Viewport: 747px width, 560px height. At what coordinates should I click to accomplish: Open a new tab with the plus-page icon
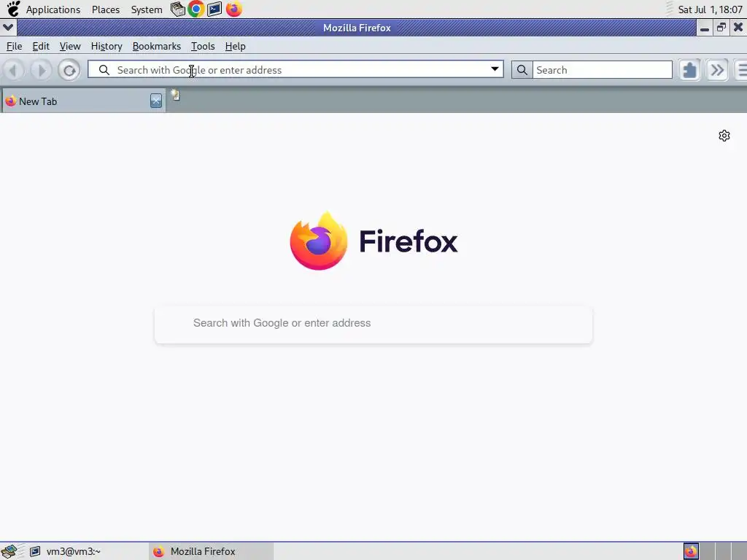tap(175, 96)
